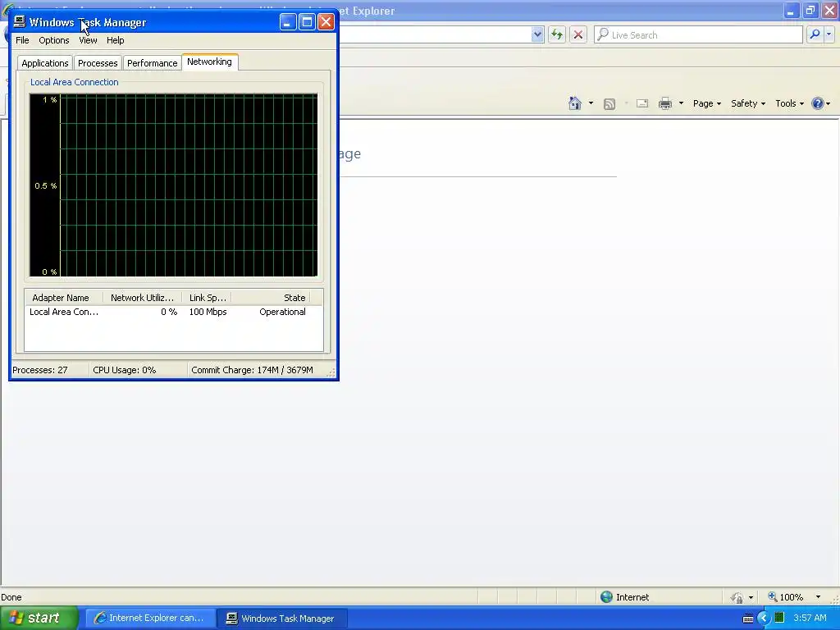Switch to the Processes tab

click(98, 63)
